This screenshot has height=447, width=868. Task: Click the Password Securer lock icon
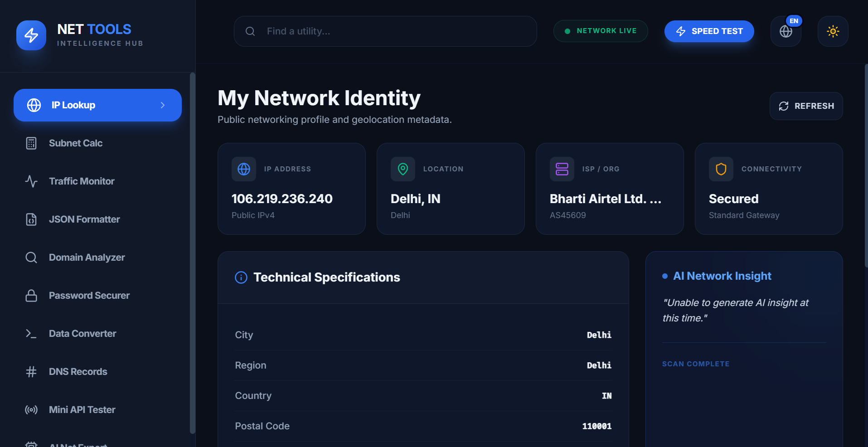click(31, 296)
